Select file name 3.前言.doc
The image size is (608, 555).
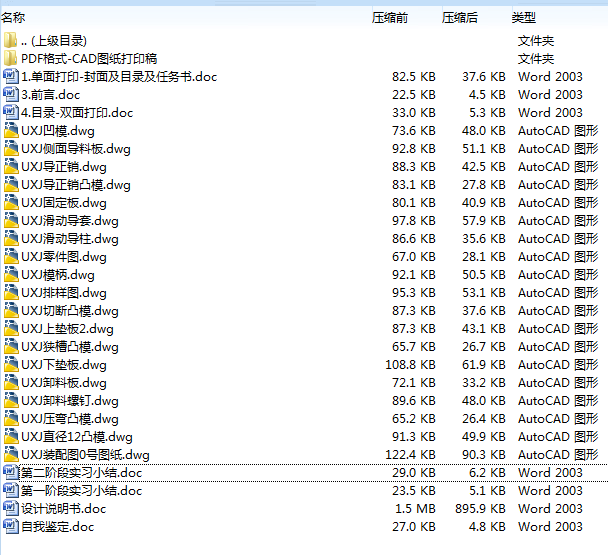(50, 95)
